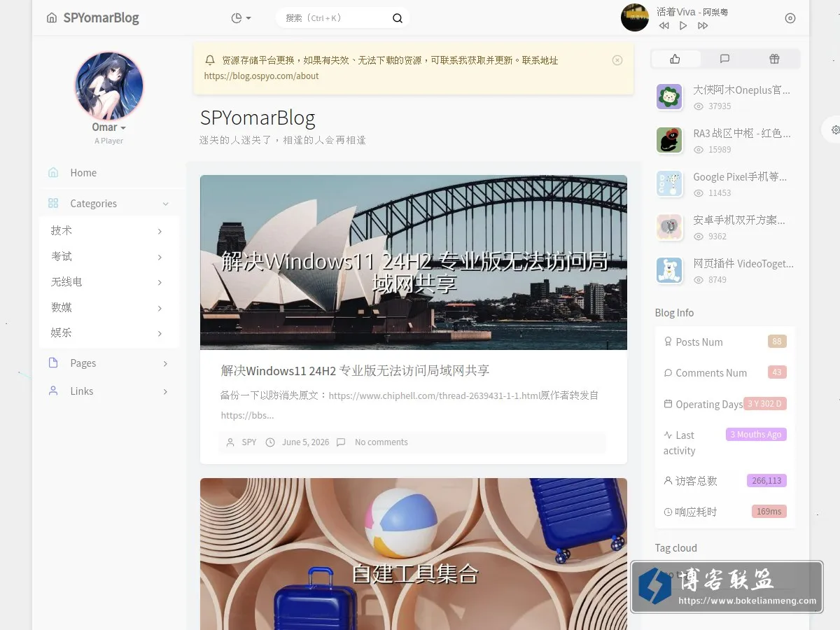Image resolution: width=840 pixels, height=630 pixels.
Task: Open the SPYomarBlog site title link
Action: tap(101, 18)
